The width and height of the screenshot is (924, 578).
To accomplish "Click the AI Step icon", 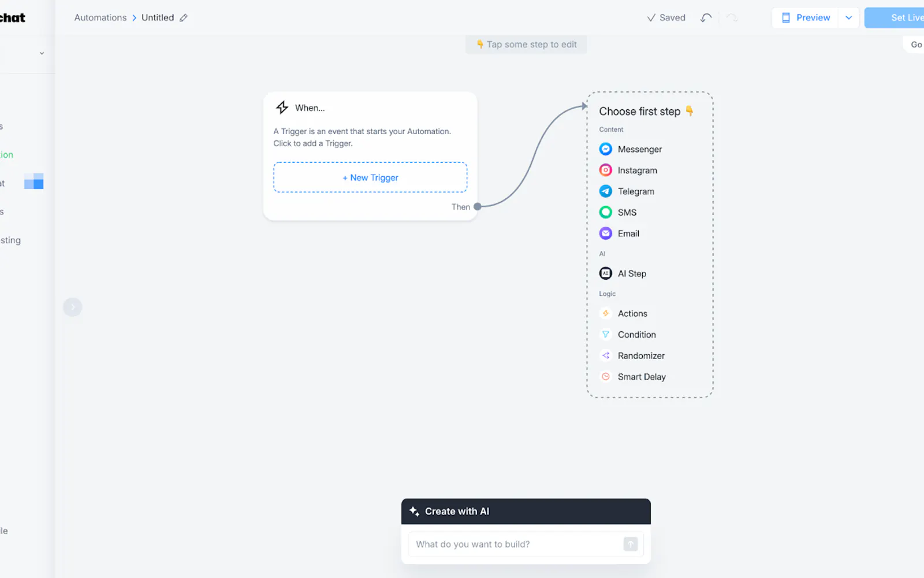I will [x=605, y=273].
